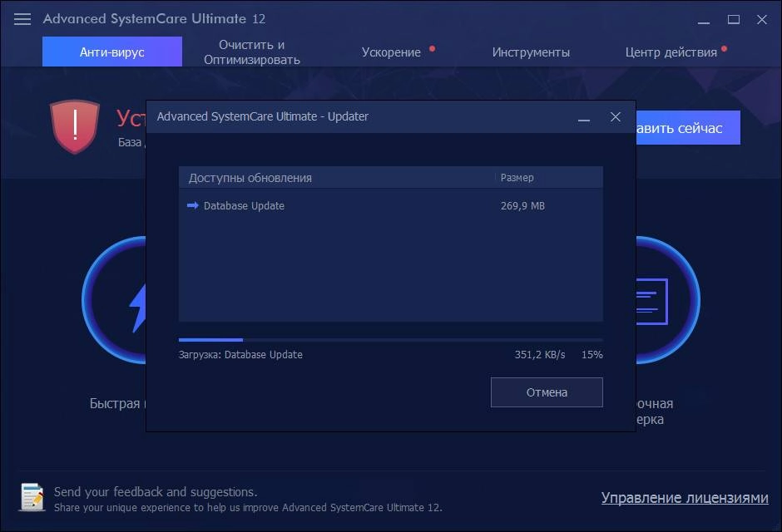The width and height of the screenshot is (782, 532).
Task: Click blue arrow beside Database Update
Action: [x=192, y=205]
